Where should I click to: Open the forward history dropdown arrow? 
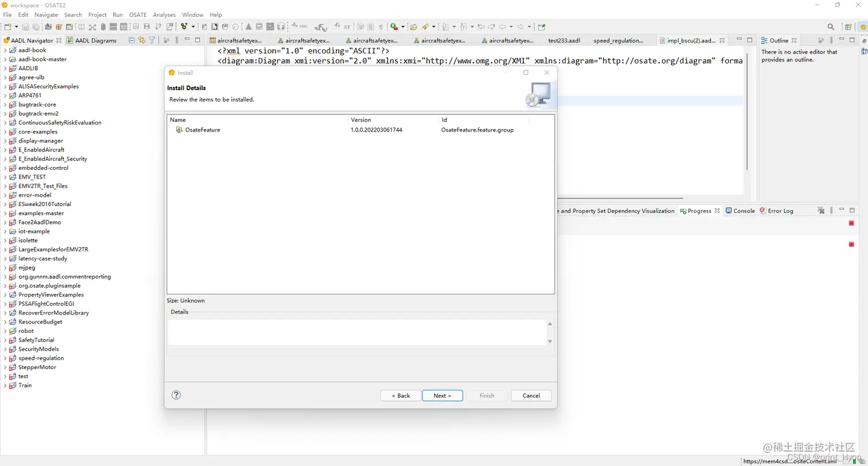click(x=529, y=27)
